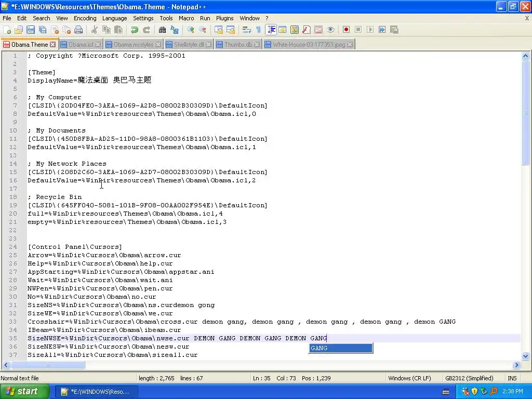Click the macro playback button
The height and width of the screenshot is (399, 532).
click(x=370, y=30)
